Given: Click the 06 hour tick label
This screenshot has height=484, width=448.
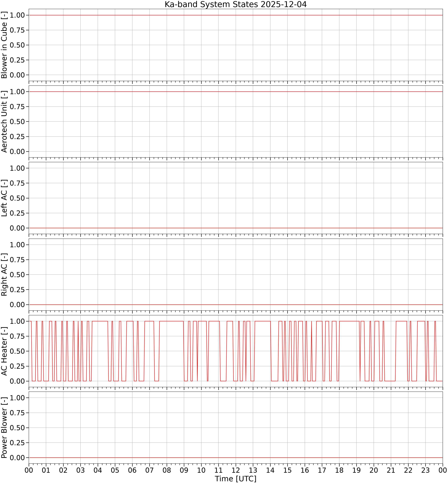Looking at the screenshot, I should (x=132, y=470).
